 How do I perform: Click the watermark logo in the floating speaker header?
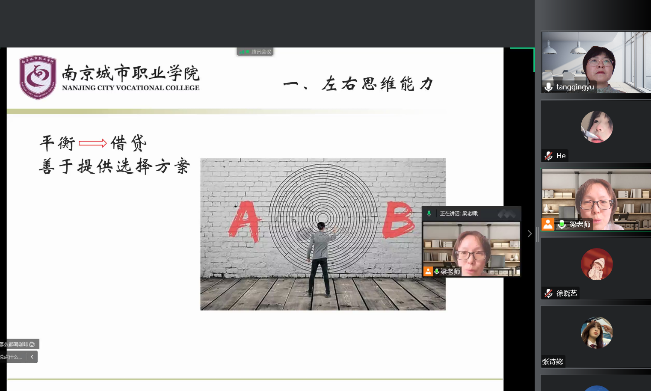507,214
